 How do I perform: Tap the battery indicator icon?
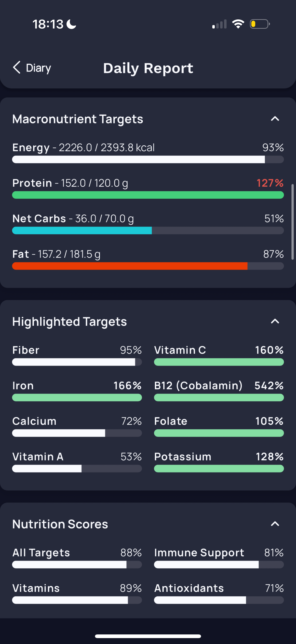tap(260, 24)
